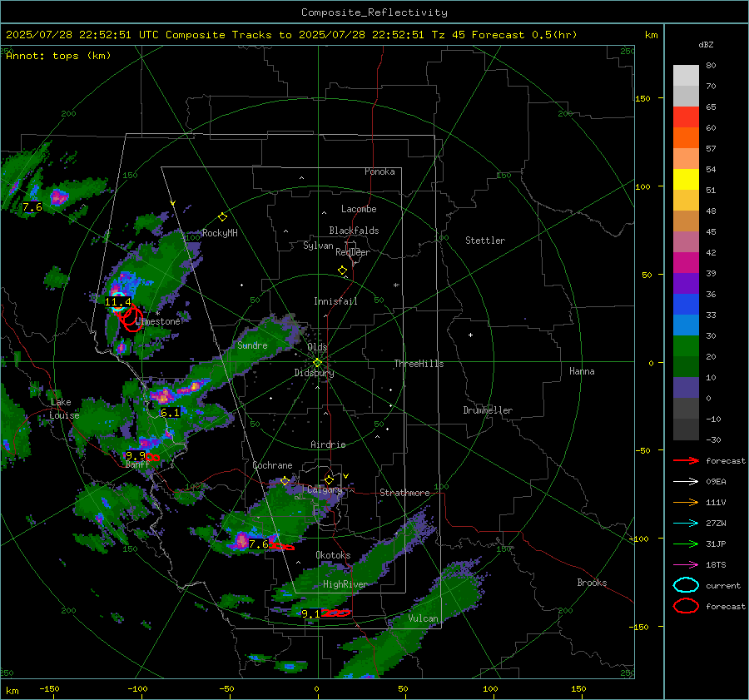Click the Hanna city label
The width and height of the screenshot is (749, 700).
coord(582,371)
